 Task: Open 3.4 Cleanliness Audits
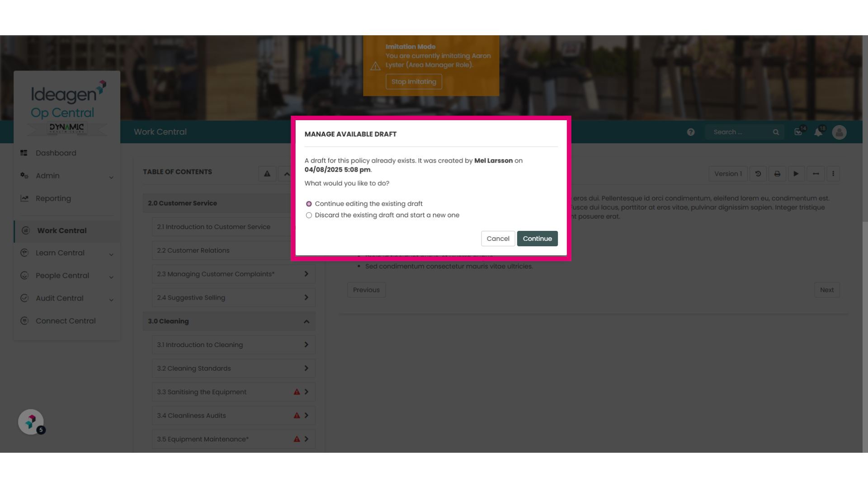tap(234, 415)
